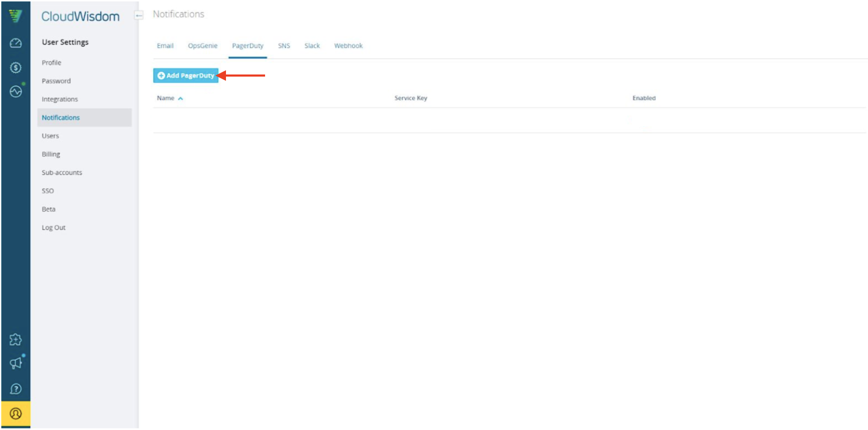Open the integrations puzzle icon
The width and height of the screenshot is (868, 430).
coord(15,339)
